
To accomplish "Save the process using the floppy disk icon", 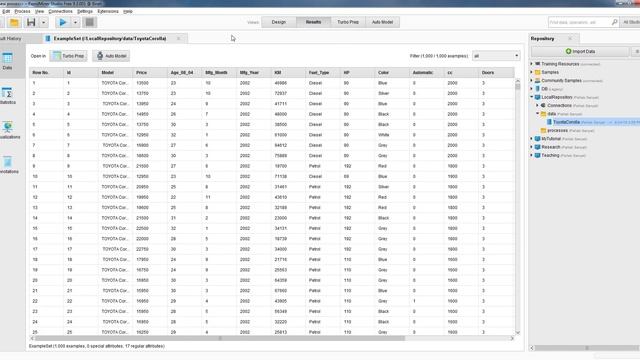I will (31, 22).
